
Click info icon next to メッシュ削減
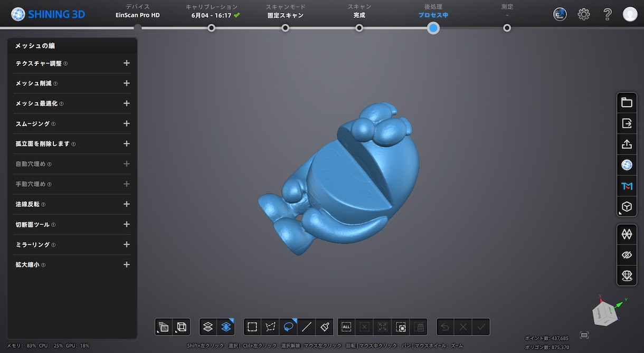[55, 83]
